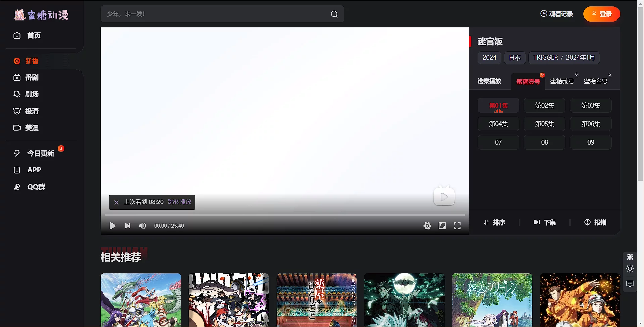Viewport: 644px width, 327px height.
Task: Dismiss the last-watched resume prompt
Action: (116, 202)
